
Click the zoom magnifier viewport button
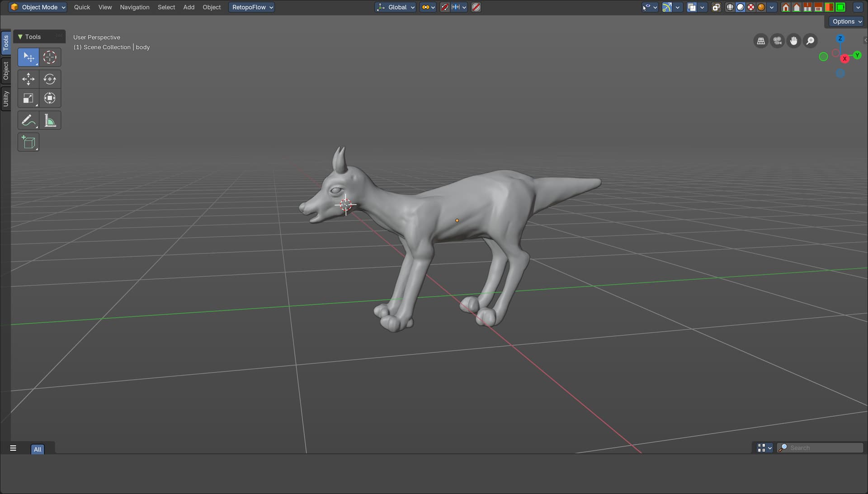[x=810, y=41]
